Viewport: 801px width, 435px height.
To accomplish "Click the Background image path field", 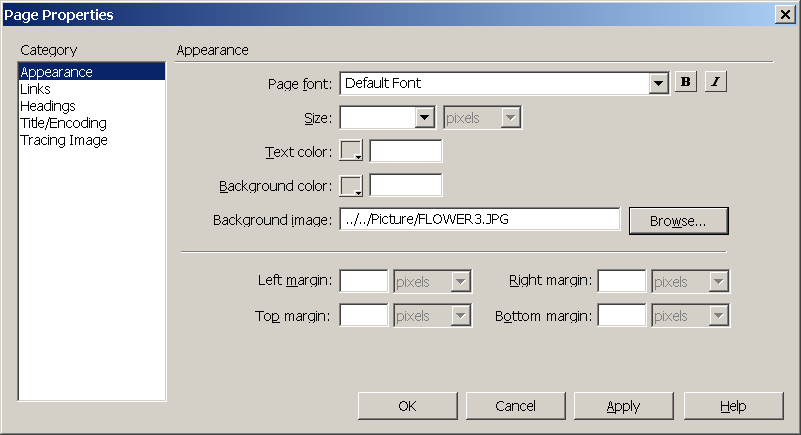I will [479, 220].
